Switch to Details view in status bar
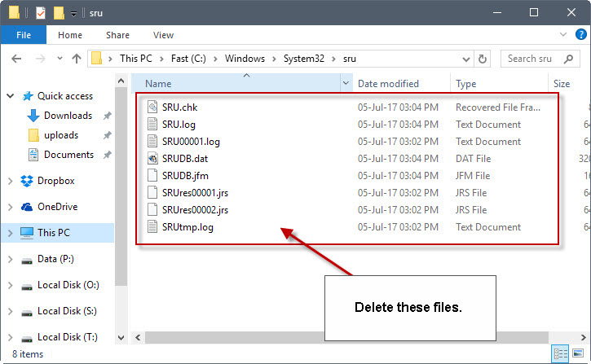This screenshot has width=591, height=364. [x=561, y=353]
